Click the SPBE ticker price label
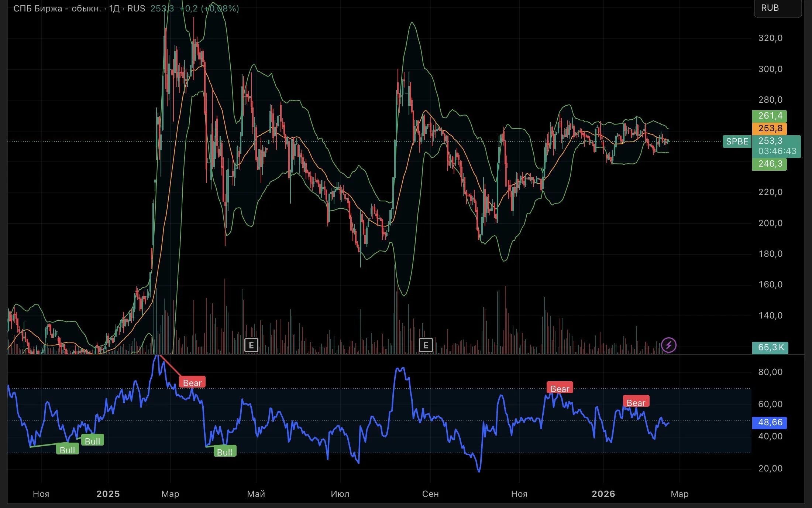This screenshot has height=508, width=812. pos(737,142)
